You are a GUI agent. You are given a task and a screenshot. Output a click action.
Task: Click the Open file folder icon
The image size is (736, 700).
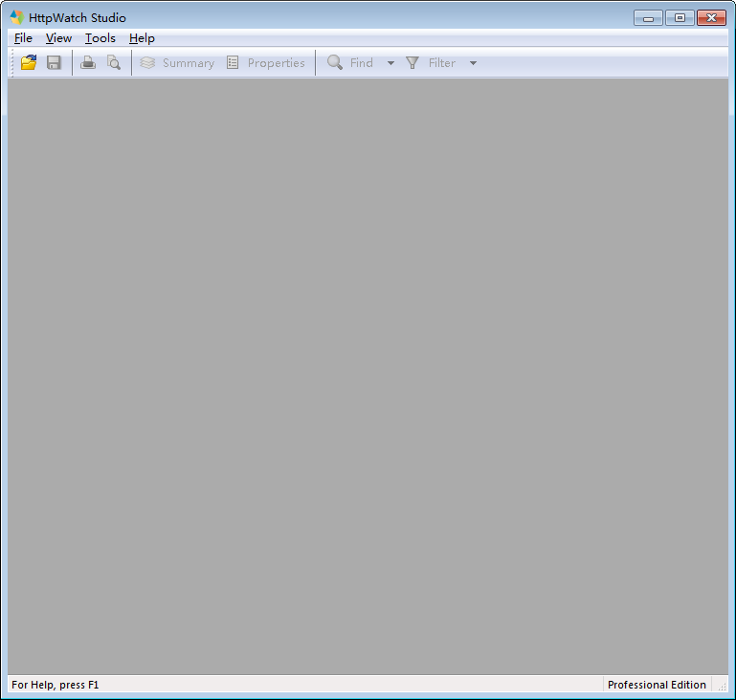point(29,63)
